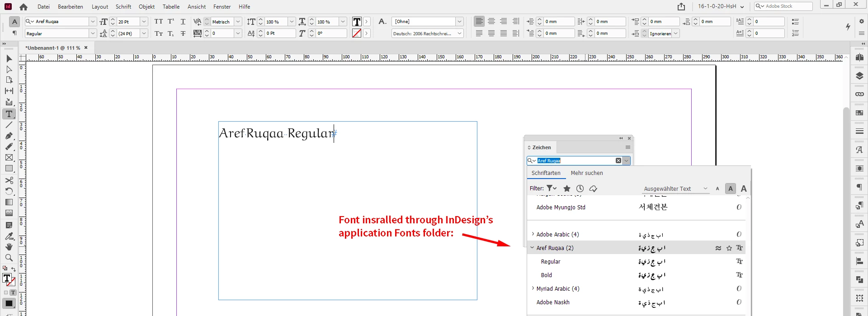Set alignment to align right
The height and width of the screenshot is (316, 868).
[x=504, y=21]
